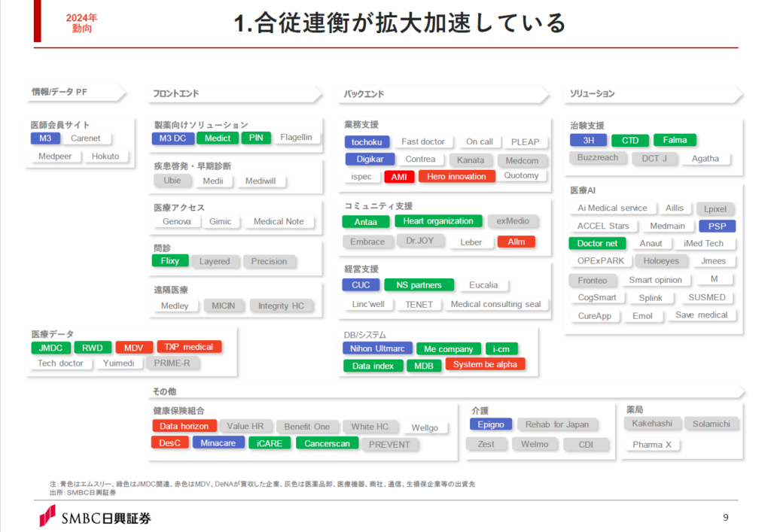
Task: Click the Fast doctor label
Action: (x=423, y=141)
